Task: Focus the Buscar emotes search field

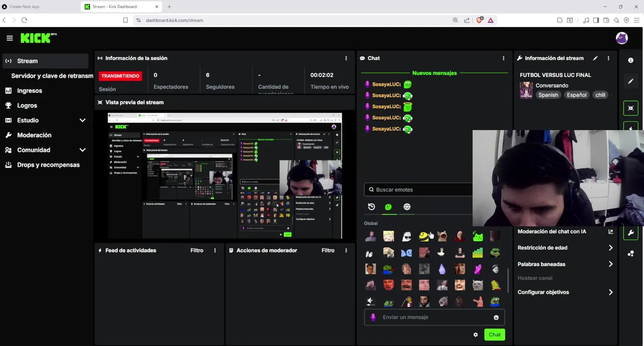Action: click(x=418, y=190)
